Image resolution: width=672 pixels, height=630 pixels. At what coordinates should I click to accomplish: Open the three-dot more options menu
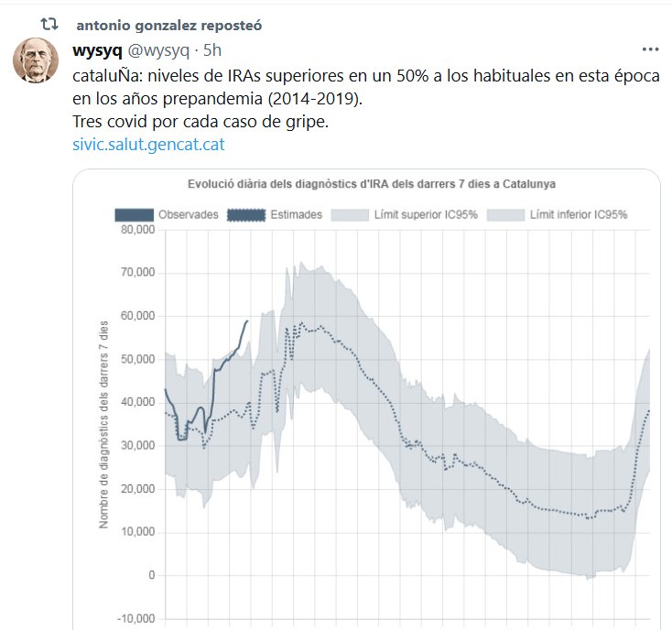coord(650,49)
